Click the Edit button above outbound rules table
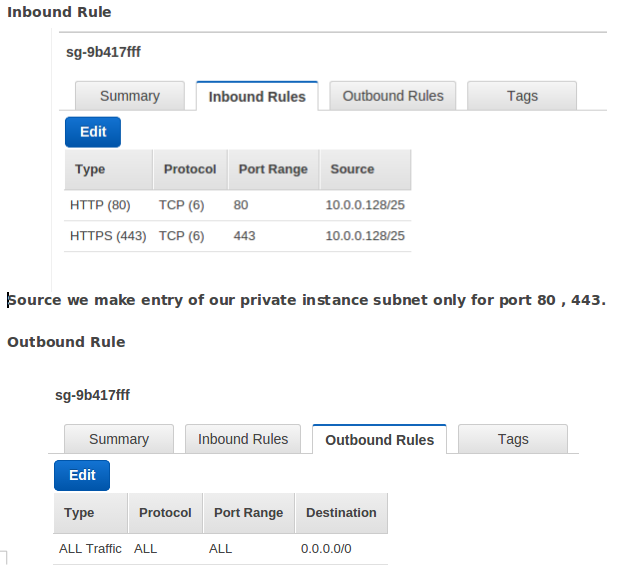 pyautogui.click(x=82, y=475)
